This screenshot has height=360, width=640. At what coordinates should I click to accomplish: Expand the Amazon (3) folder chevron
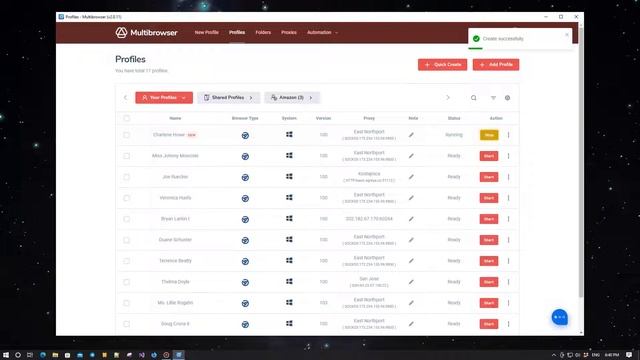point(311,98)
